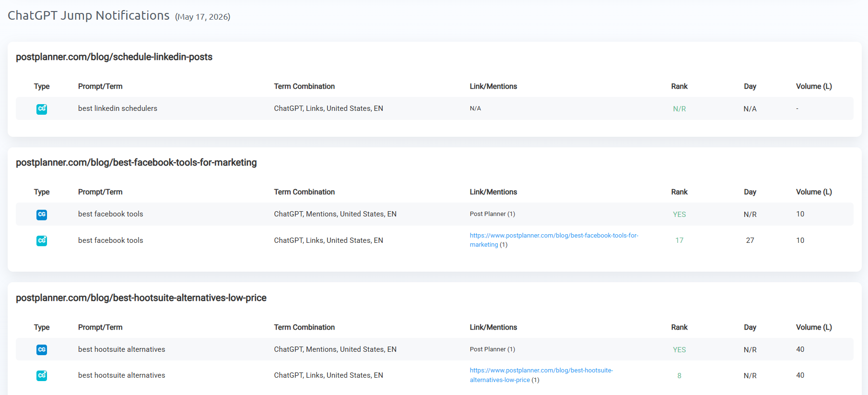Click Link/Mentions header in the best-hootsuite-alternatives-low-price table
The width and height of the screenshot is (868, 395).
tap(493, 327)
